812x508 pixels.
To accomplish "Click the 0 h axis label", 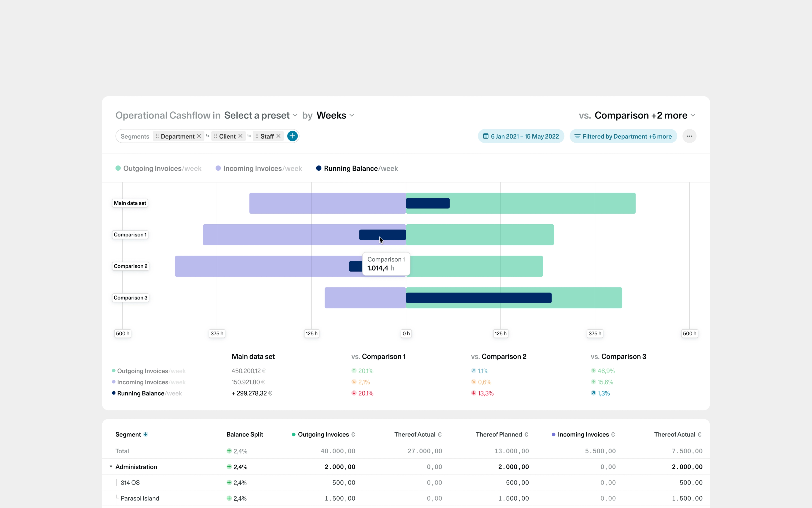I will pyautogui.click(x=406, y=333).
